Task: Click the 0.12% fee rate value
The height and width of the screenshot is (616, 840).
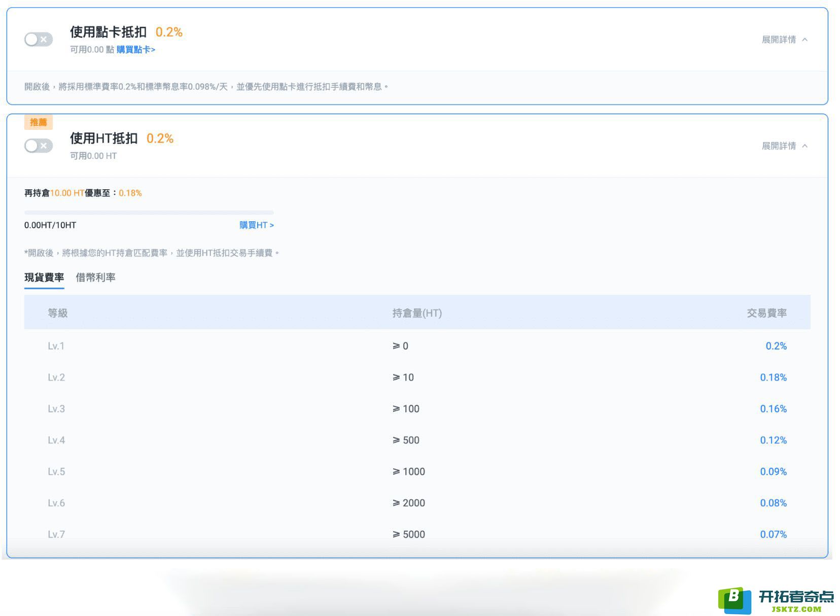Action: point(773,440)
